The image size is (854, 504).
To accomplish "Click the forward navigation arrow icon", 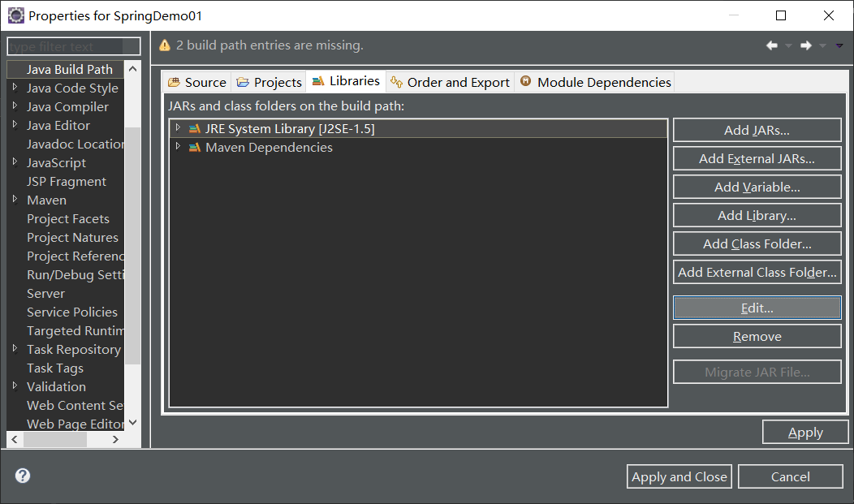I will 806,45.
